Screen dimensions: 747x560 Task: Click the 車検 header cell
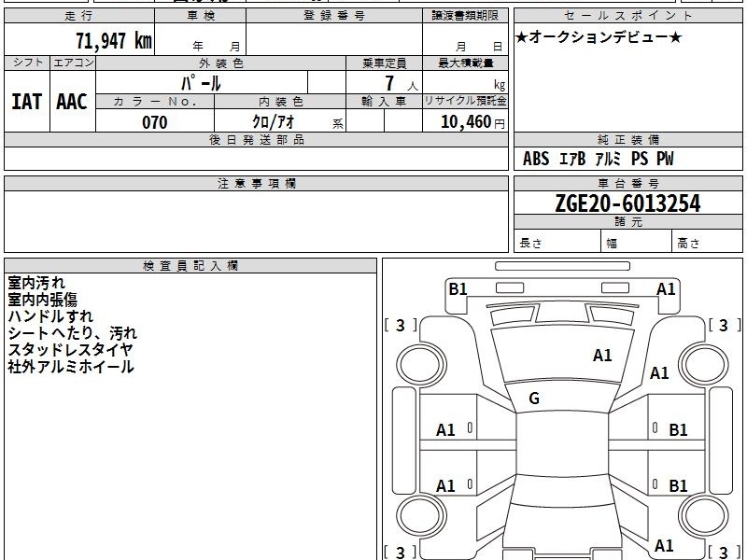(x=201, y=16)
